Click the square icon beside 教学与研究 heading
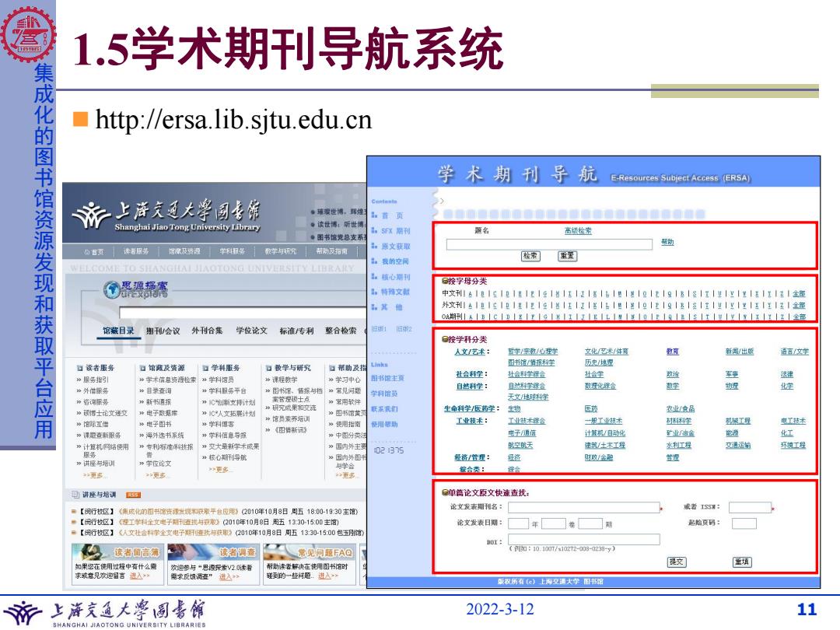The height and width of the screenshot is (630, 840). tap(269, 368)
